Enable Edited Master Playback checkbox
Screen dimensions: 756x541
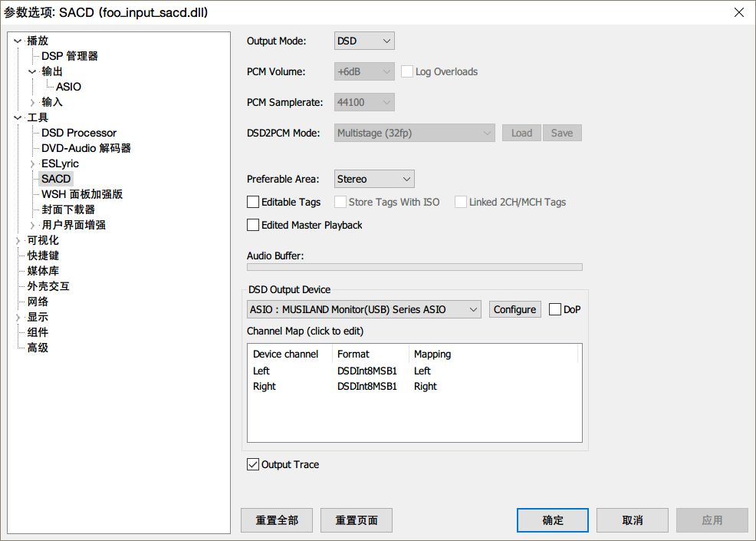(253, 225)
